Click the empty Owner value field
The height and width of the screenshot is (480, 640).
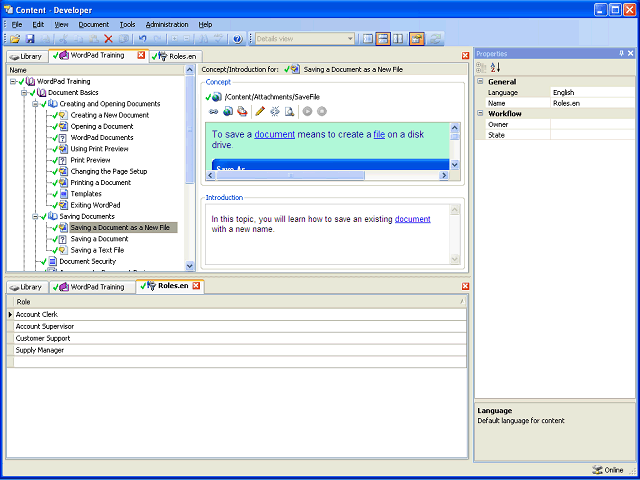point(592,124)
